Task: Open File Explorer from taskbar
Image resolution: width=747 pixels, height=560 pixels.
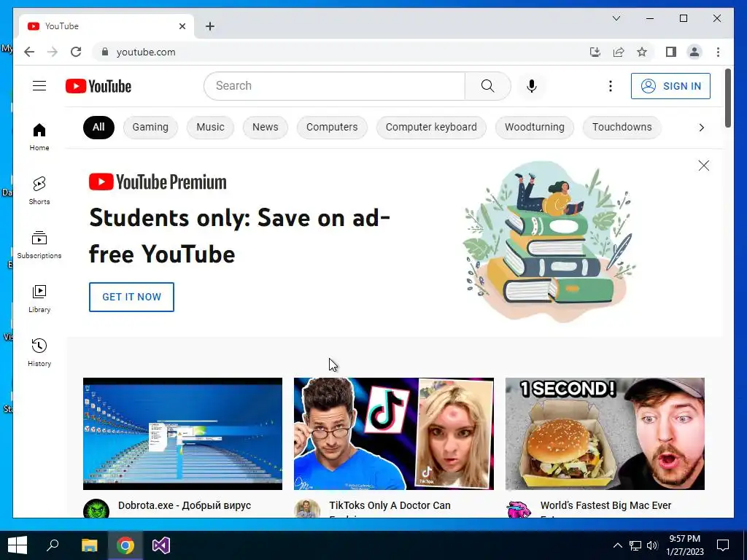Action: 89,545
